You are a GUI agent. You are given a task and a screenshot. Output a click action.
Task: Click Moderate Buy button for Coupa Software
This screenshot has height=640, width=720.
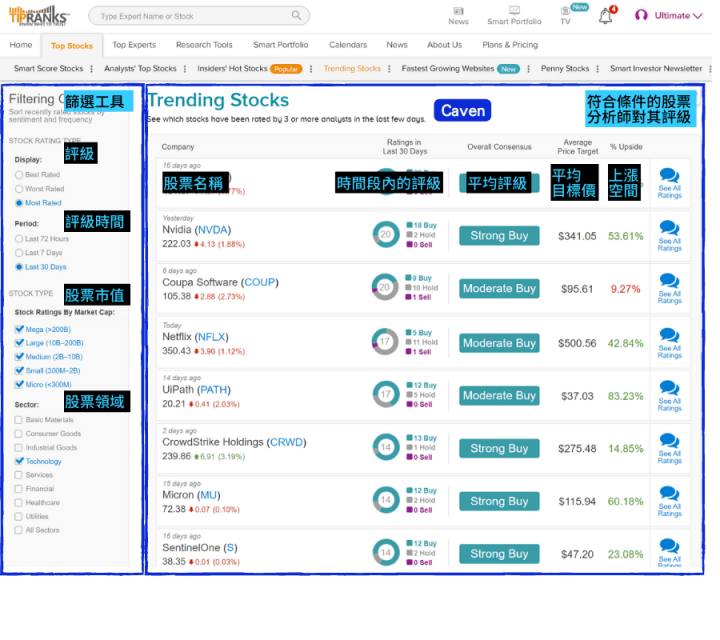click(499, 288)
